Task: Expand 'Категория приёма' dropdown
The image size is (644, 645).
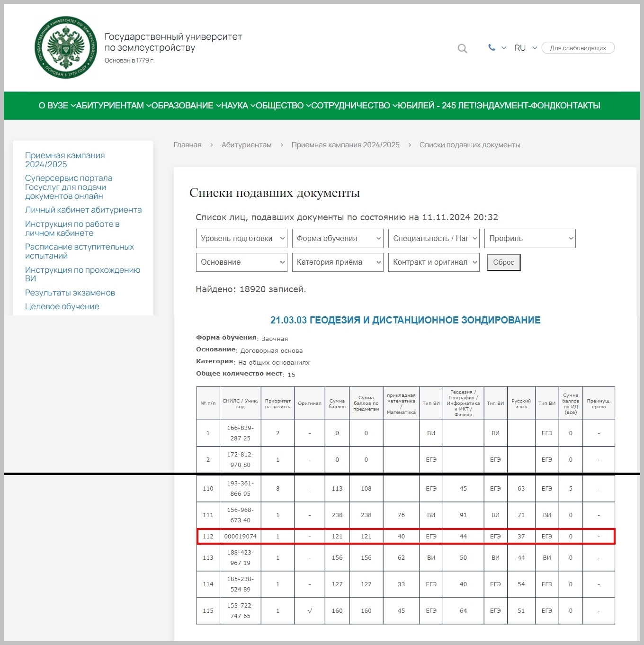Action: [338, 262]
